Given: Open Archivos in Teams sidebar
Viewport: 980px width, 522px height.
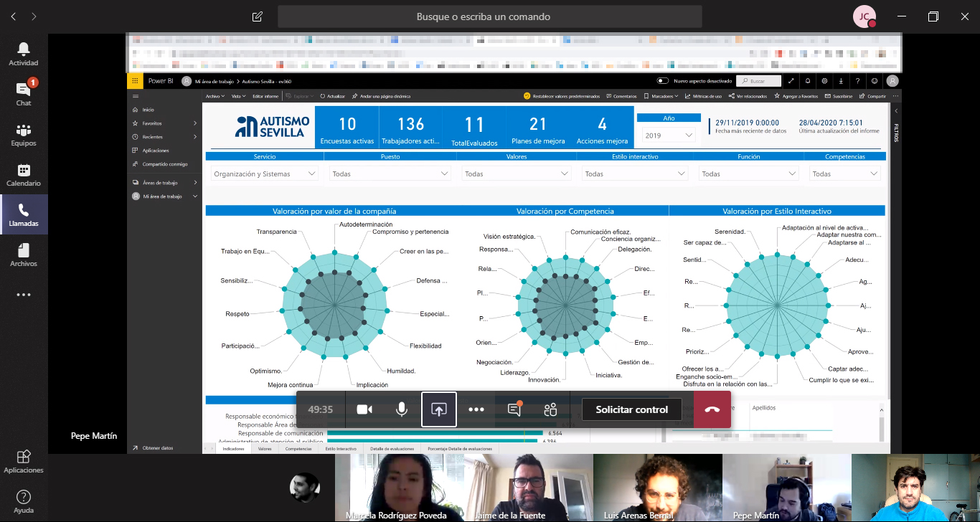Looking at the screenshot, I should click(x=24, y=255).
